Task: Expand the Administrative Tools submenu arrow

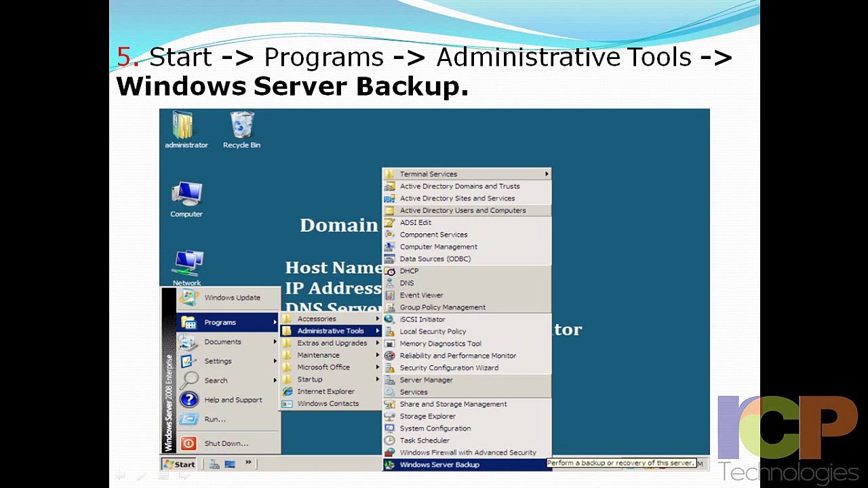Action: (378, 331)
